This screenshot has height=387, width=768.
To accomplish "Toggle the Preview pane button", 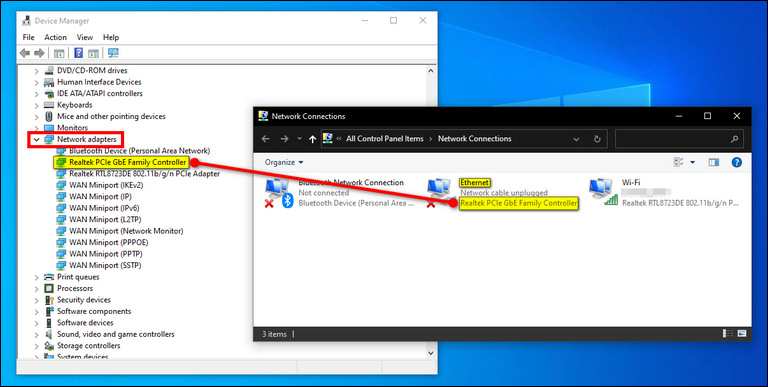I will point(714,162).
